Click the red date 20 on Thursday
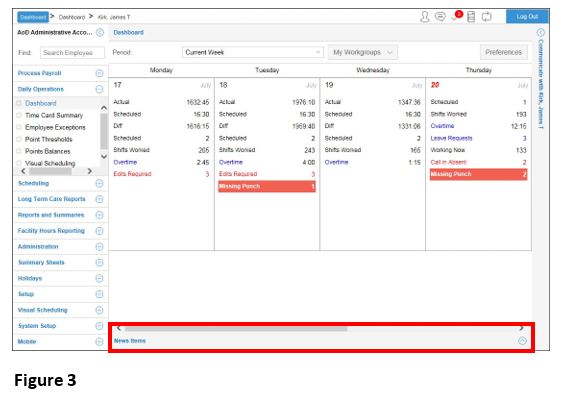The height and width of the screenshot is (396, 561). [435, 85]
